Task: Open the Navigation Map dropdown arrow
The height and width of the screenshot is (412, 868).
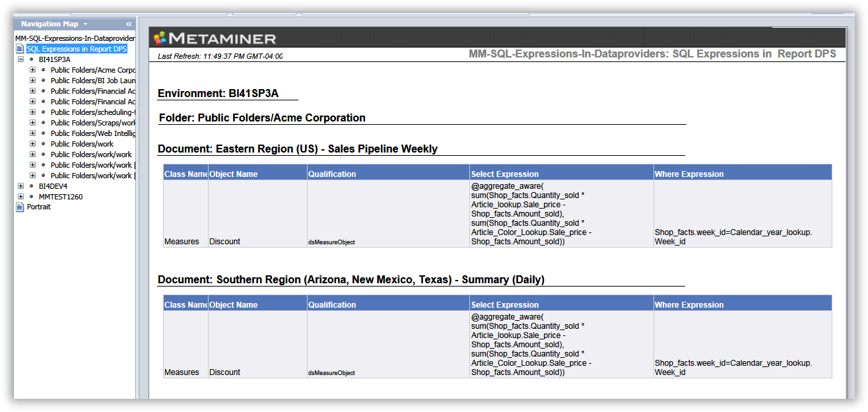Action: pos(85,24)
